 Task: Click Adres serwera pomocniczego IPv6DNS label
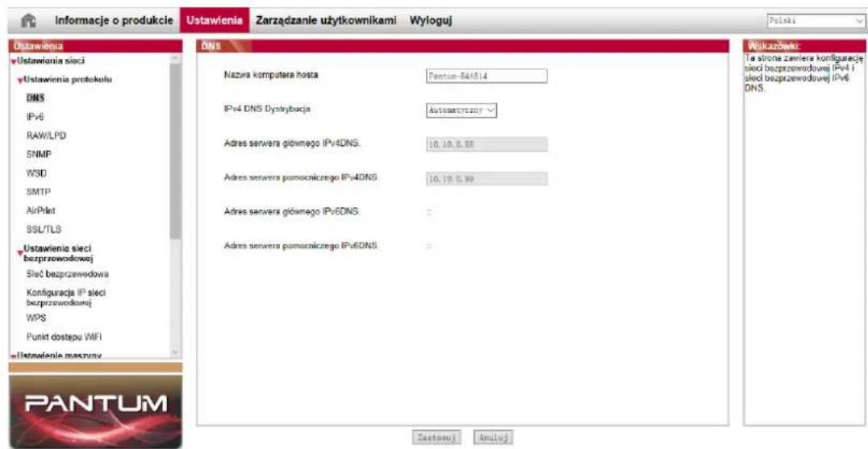(x=301, y=245)
